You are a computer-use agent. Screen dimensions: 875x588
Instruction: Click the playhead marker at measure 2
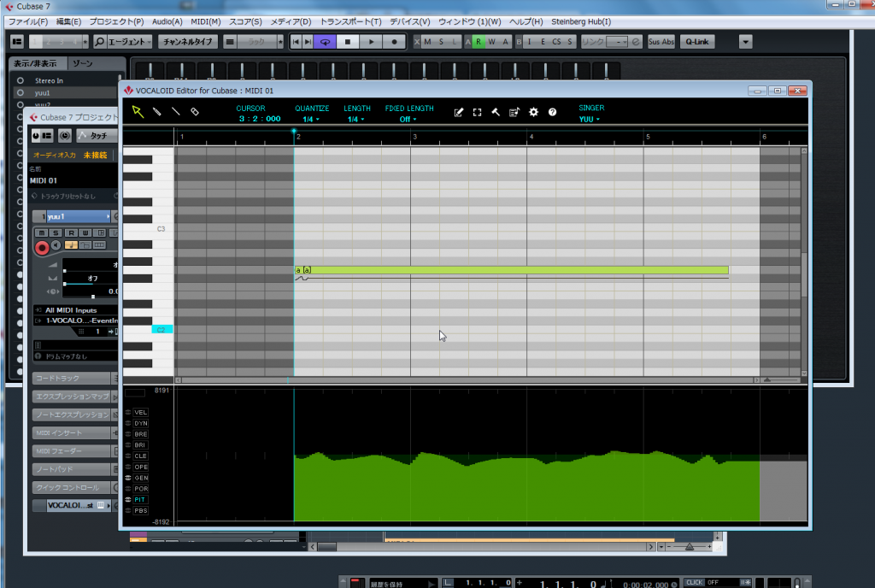click(x=294, y=132)
